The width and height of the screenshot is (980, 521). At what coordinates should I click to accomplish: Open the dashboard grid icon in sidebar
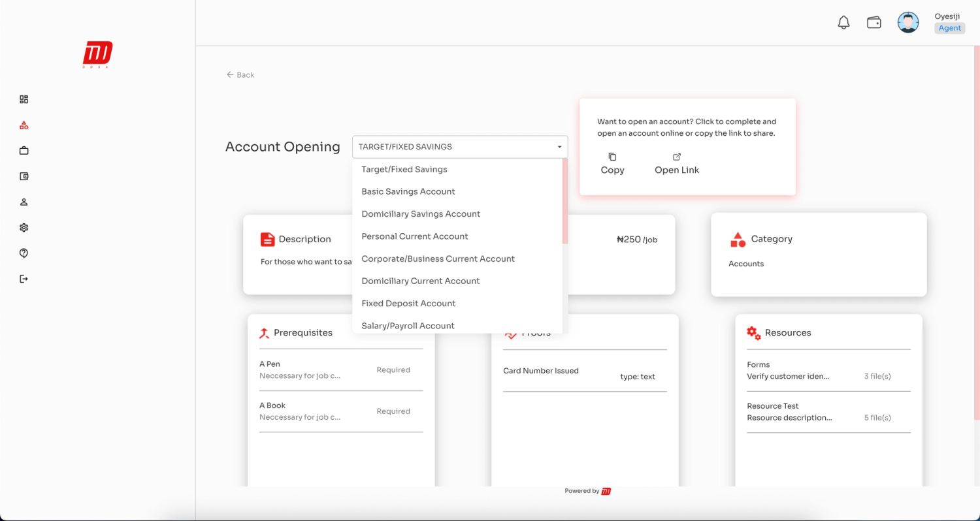tap(24, 99)
